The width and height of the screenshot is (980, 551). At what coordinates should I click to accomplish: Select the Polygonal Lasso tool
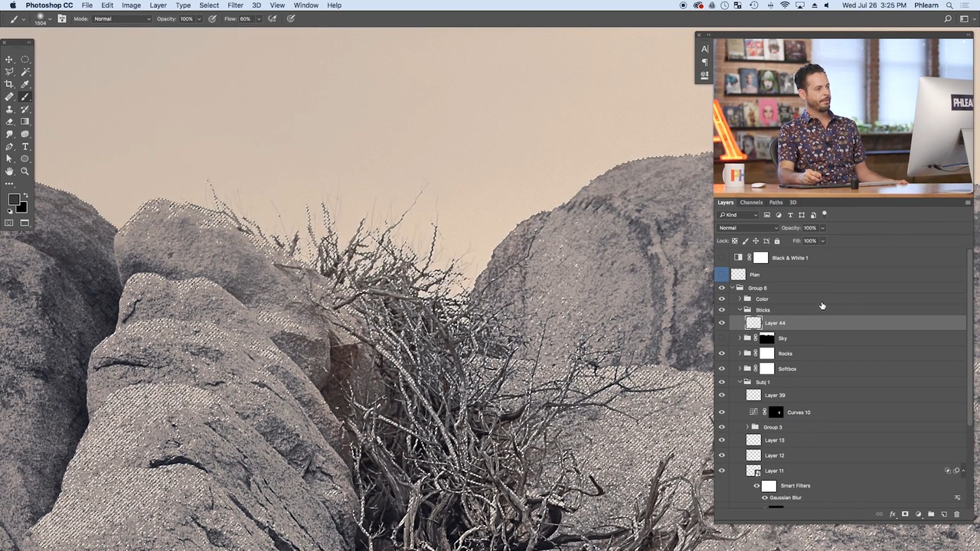(9, 71)
